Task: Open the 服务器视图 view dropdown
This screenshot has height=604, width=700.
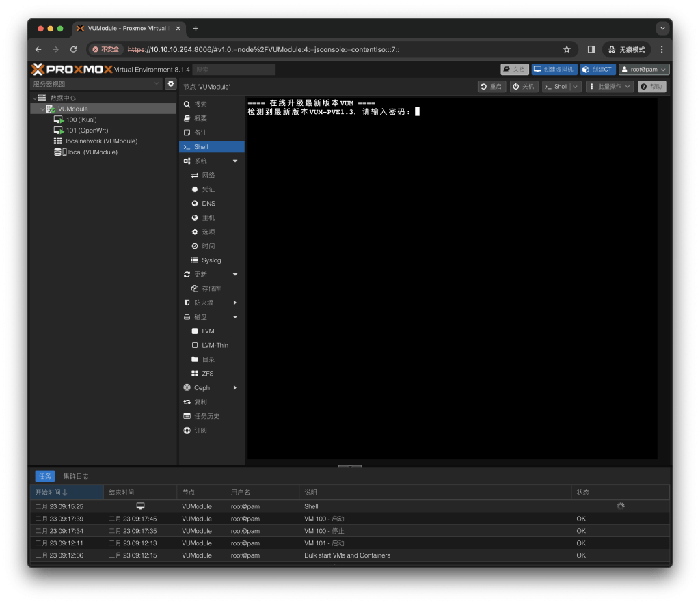Action: (x=96, y=84)
